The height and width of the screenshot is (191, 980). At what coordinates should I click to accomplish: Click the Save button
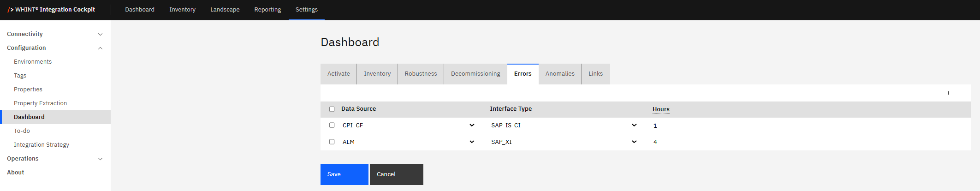[x=344, y=174]
